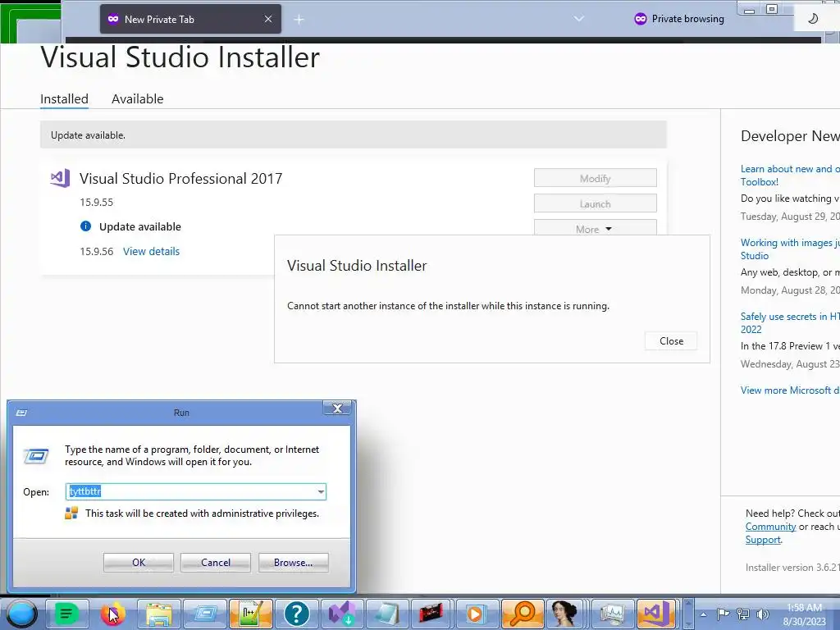
Task: Open the Support link
Action: click(x=763, y=540)
